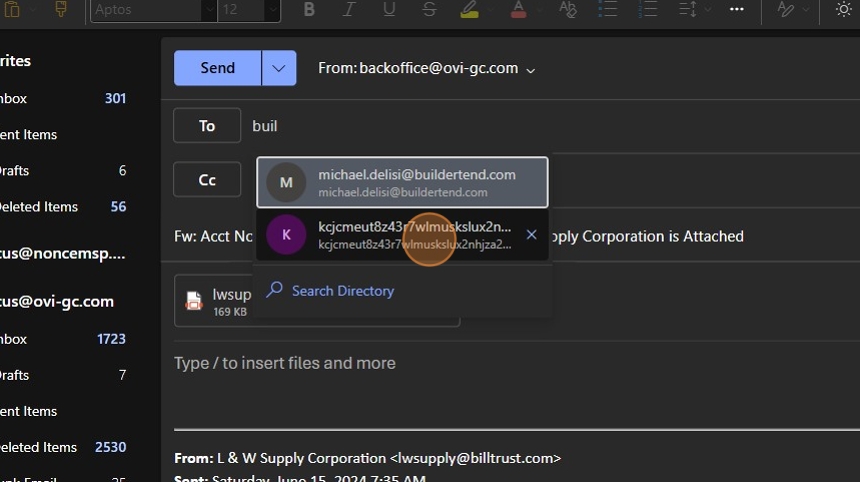The height and width of the screenshot is (482, 860).
Task: Click the purple K contact avatar
Action: tap(286, 235)
